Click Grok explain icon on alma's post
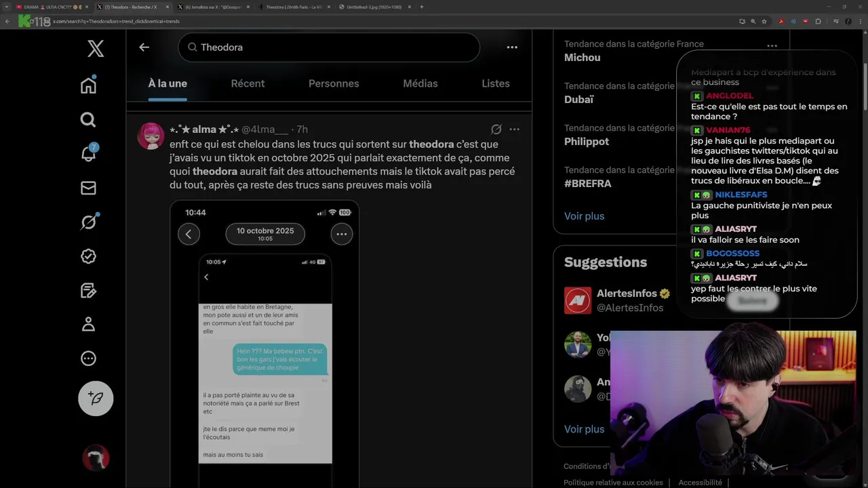868x488 pixels. coord(496,129)
